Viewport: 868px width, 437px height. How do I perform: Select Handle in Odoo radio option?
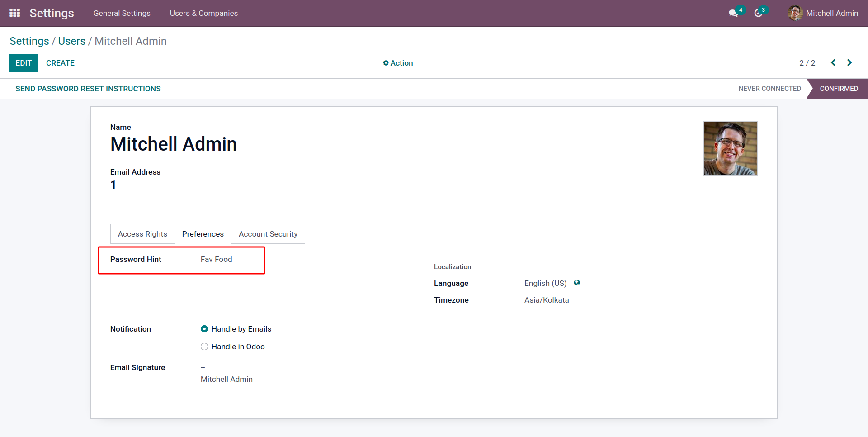tap(204, 347)
